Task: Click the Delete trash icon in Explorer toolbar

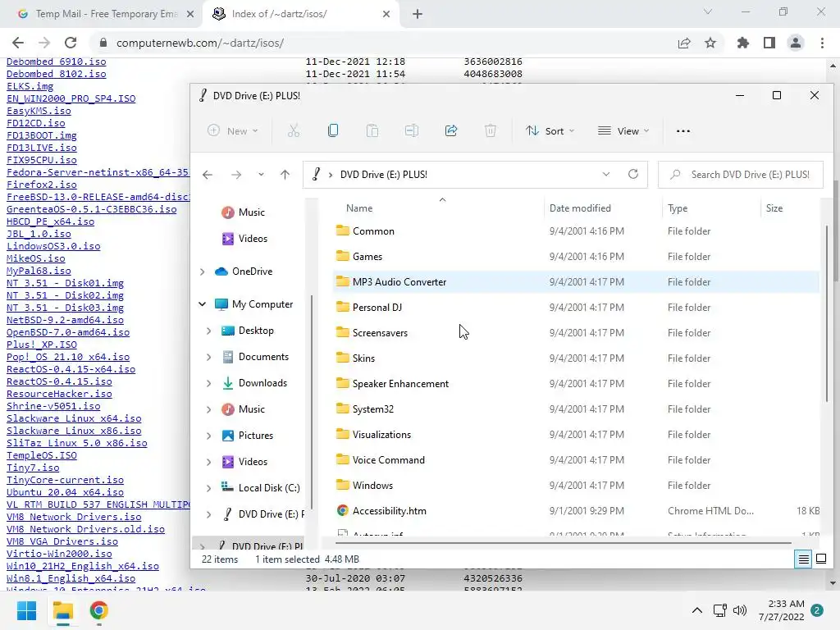Action: click(x=491, y=130)
